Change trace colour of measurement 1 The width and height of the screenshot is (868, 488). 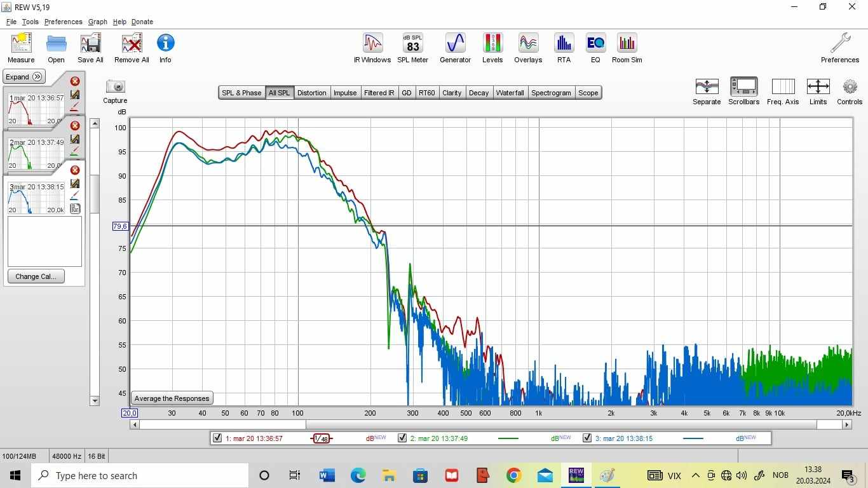pyautogui.click(x=75, y=107)
